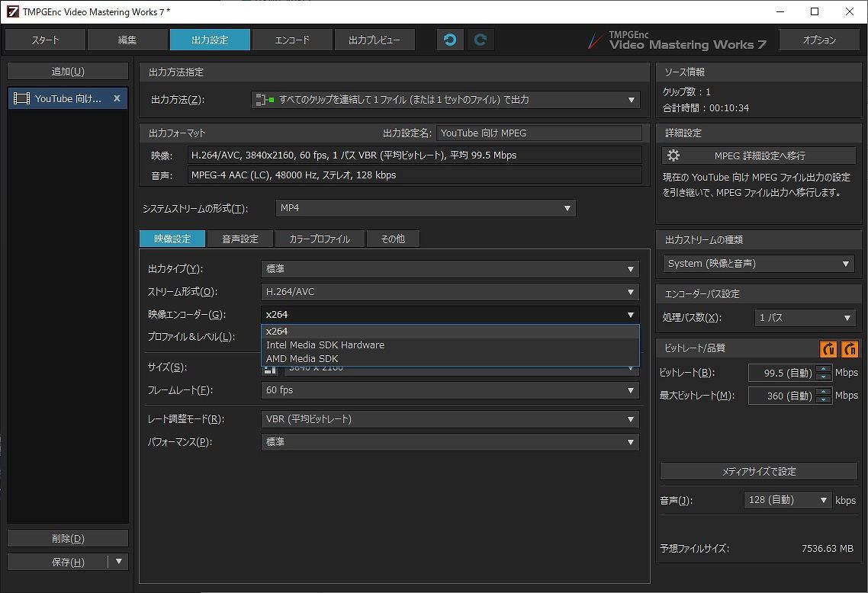Open the 出力タイプ(Y) dropdown
Screen dimensions: 868x593
pos(450,269)
